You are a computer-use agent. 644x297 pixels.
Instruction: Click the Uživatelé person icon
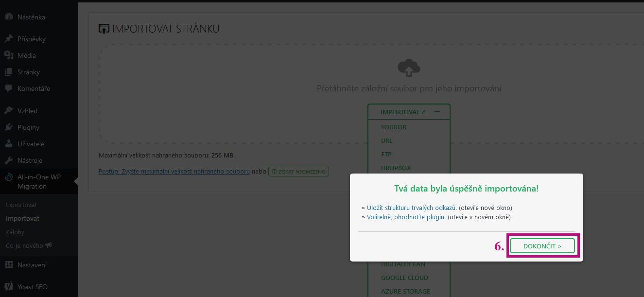click(9, 144)
